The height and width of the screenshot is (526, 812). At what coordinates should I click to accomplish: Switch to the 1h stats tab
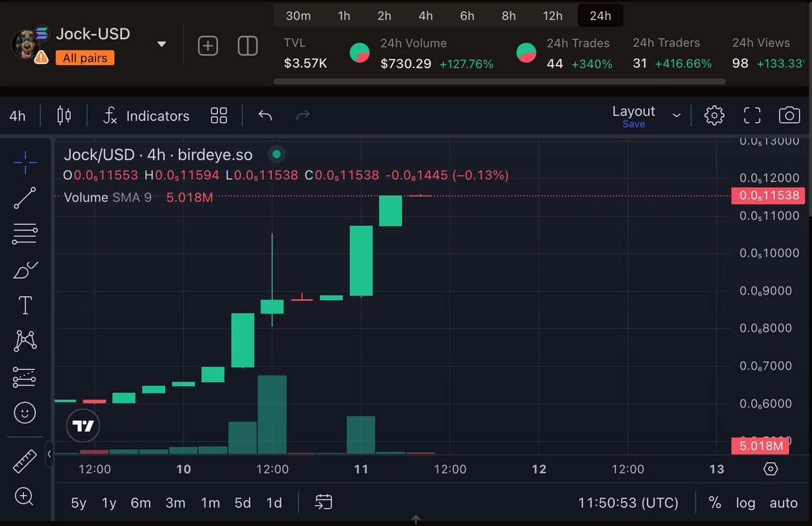[x=344, y=15]
